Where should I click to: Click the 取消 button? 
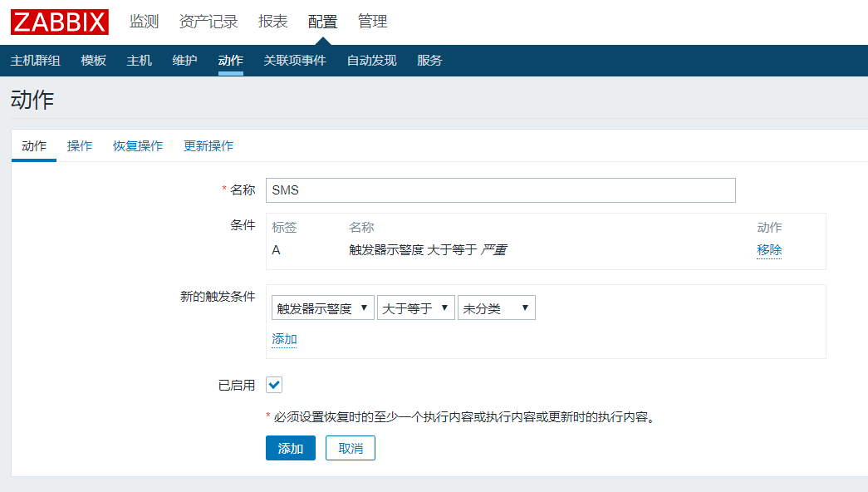click(351, 448)
